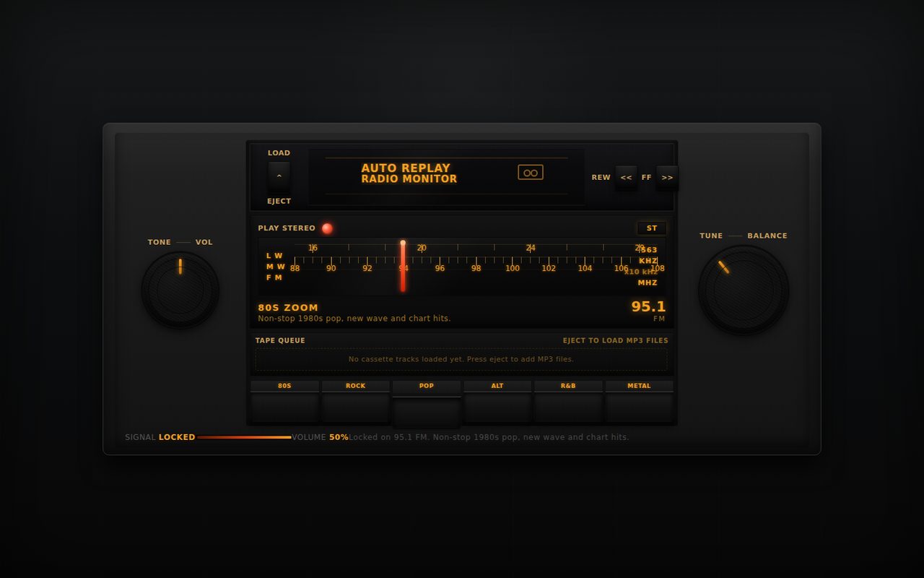
Task: Click the 95.1 frequency readout
Action: tap(648, 306)
